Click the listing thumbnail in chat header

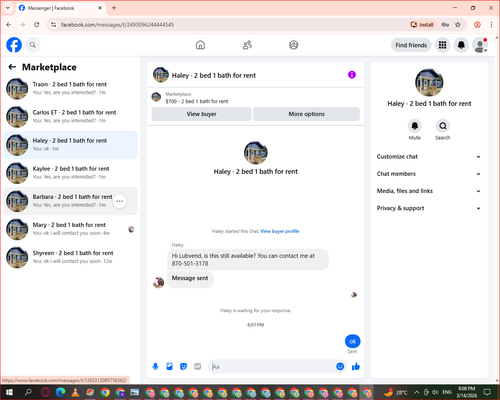click(x=161, y=75)
